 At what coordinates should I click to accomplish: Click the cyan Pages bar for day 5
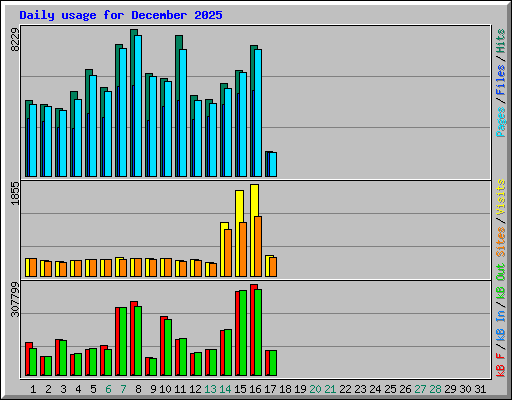93,126
